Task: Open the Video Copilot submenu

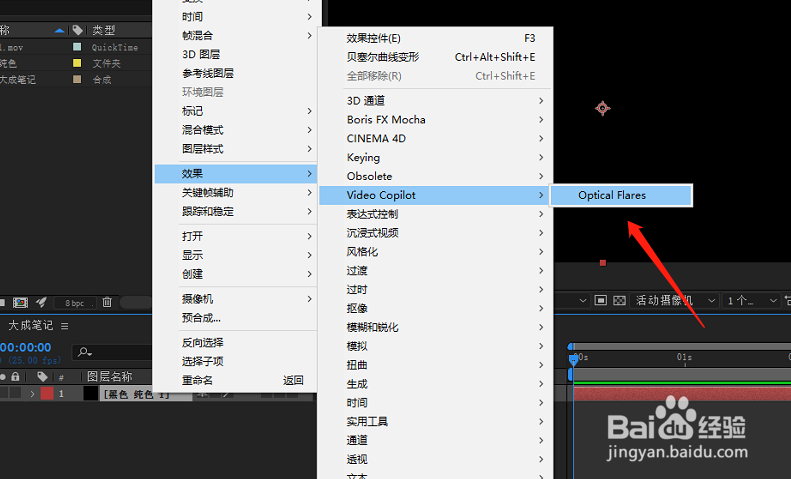Action: [435, 195]
